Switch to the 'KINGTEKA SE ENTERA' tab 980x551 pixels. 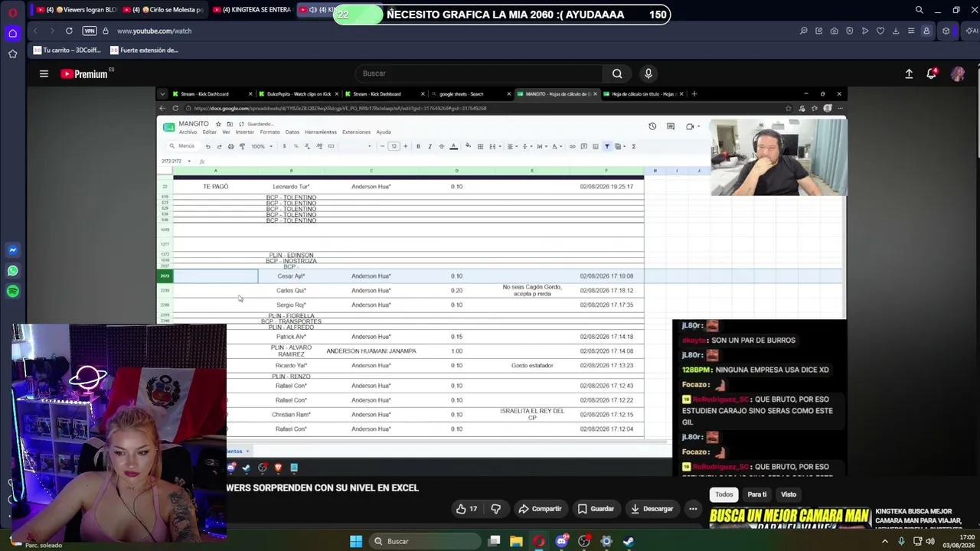[253, 10]
